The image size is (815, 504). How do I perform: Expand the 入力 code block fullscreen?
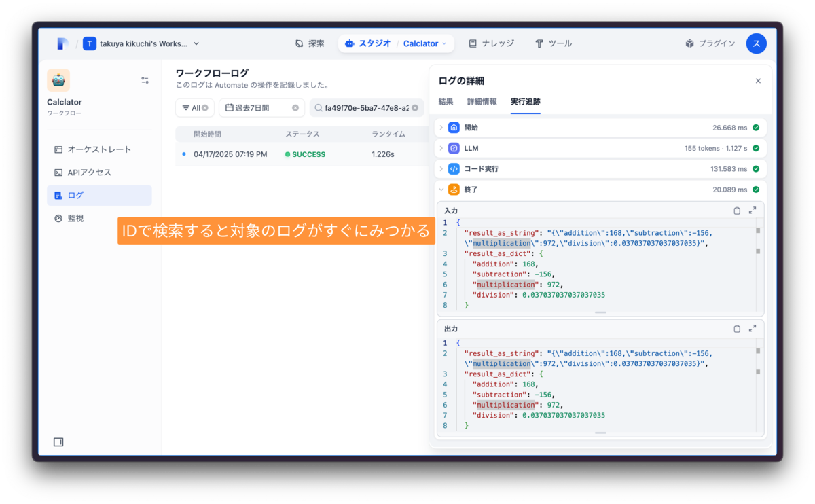pyautogui.click(x=753, y=211)
